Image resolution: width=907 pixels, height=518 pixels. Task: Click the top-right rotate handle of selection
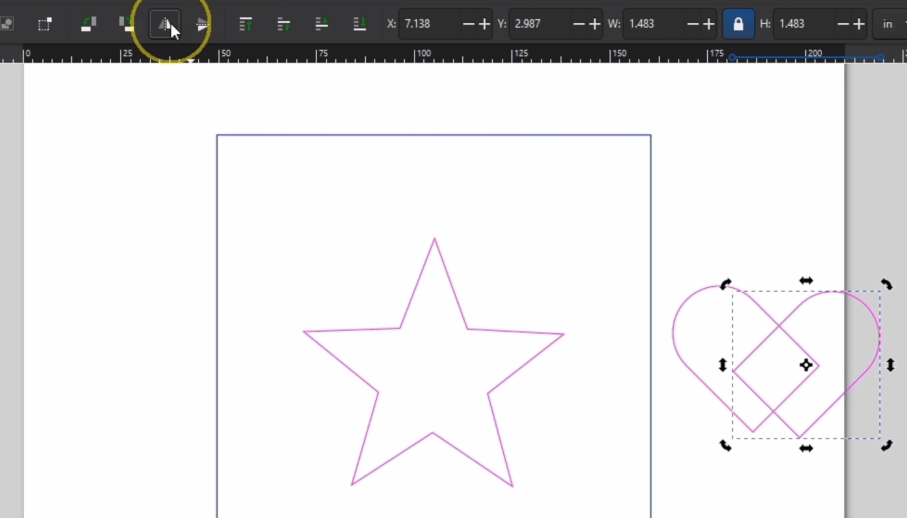click(886, 285)
